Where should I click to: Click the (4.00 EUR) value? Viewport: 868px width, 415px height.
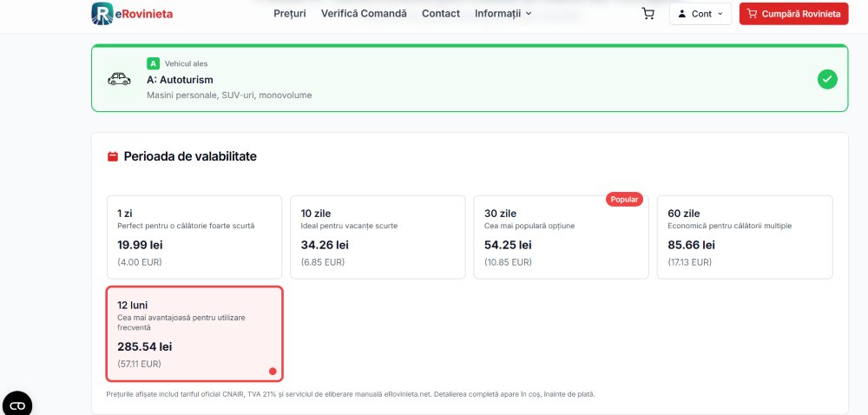pos(140,262)
